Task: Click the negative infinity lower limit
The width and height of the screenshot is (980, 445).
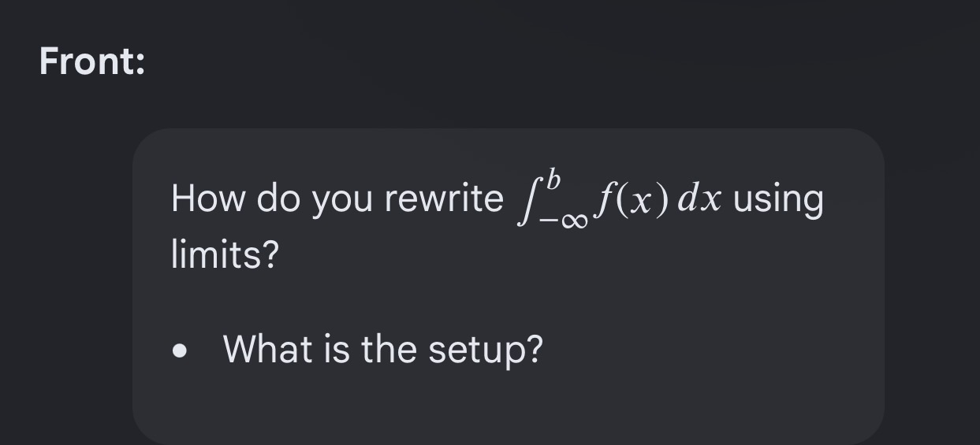Action: pyautogui.click(x=563, y=221)
